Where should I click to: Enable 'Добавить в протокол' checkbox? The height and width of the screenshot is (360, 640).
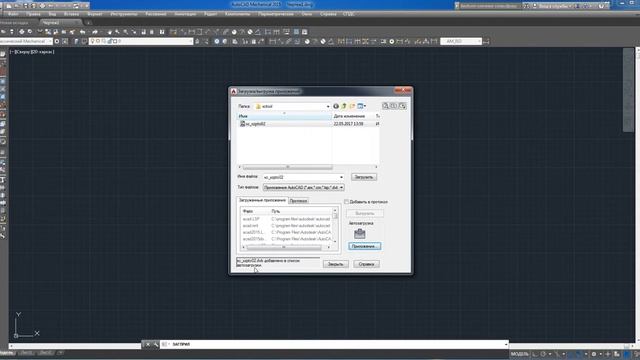[347, 202]
